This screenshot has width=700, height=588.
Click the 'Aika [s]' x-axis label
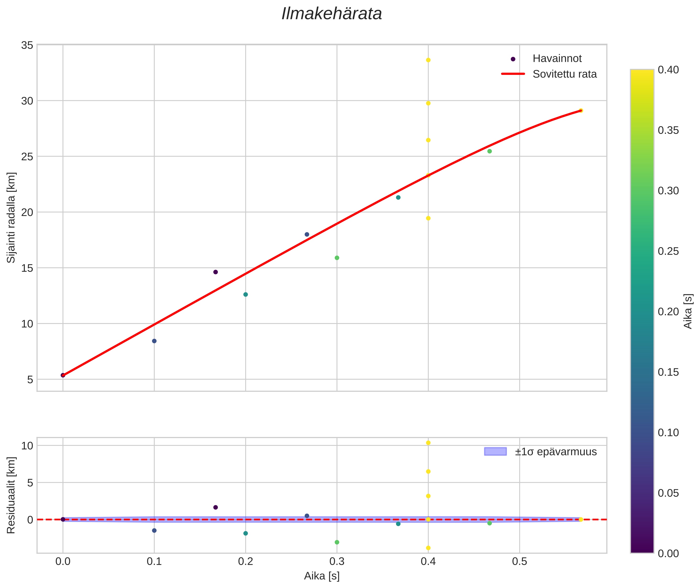pyautogui.click(x=321, y=576)
